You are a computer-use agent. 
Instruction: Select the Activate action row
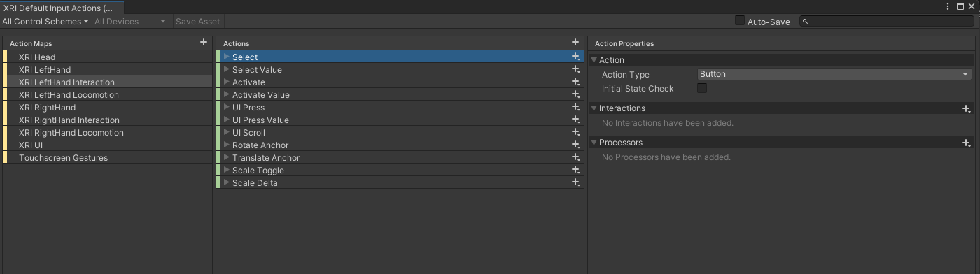(400, 82)
